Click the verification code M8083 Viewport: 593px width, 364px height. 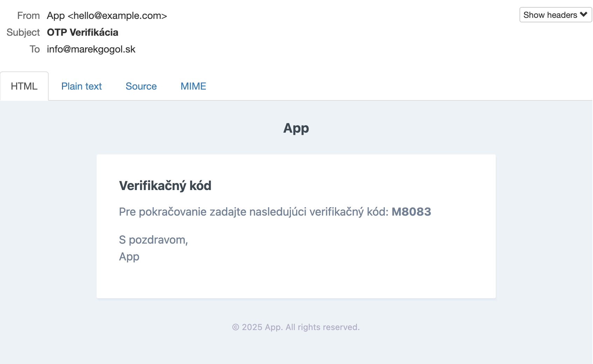[x=411, y=212]
